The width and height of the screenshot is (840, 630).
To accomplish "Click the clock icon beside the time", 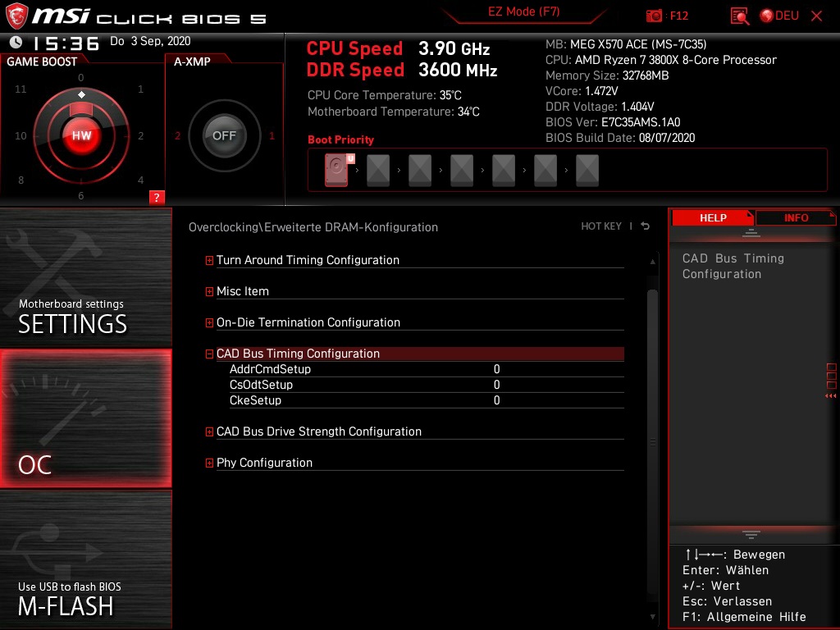I will 16,42.
